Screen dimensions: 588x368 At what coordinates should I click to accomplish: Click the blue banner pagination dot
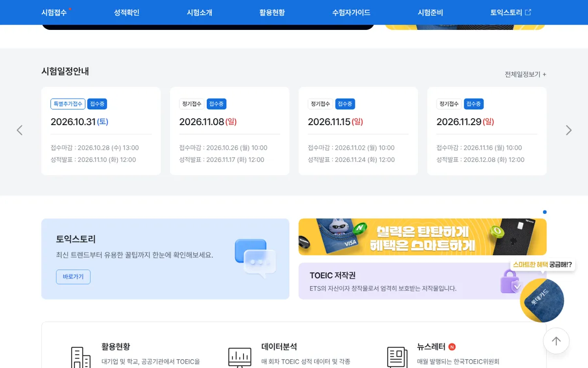(545, 212)
